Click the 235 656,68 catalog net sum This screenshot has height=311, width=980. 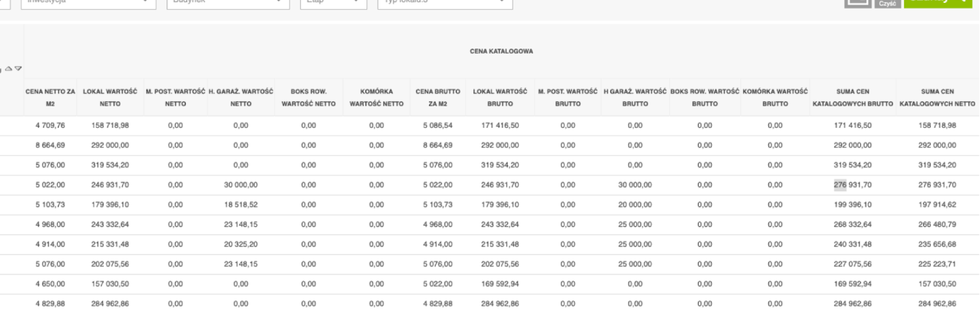pyautogui.click(x=937, y=244)
